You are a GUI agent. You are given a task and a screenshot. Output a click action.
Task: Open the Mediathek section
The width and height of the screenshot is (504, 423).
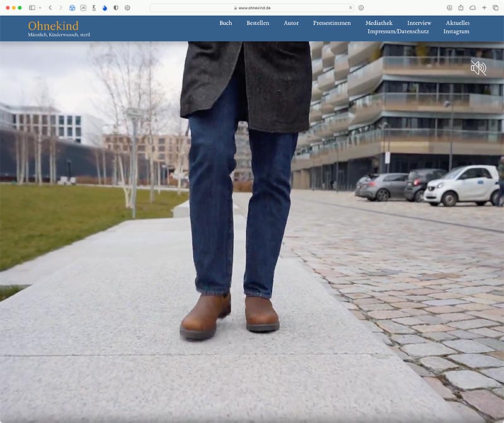coord(379,23)
